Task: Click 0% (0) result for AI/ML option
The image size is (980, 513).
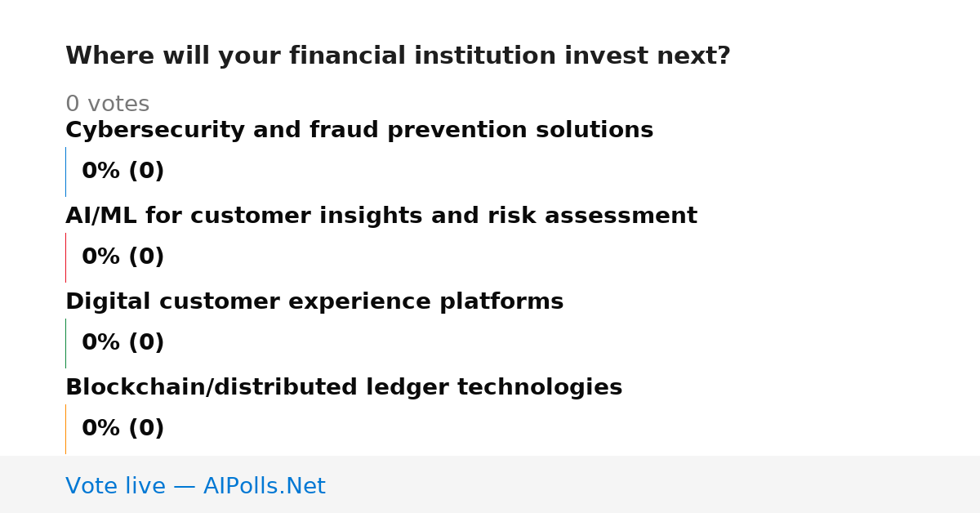Action: coord(123,257)
